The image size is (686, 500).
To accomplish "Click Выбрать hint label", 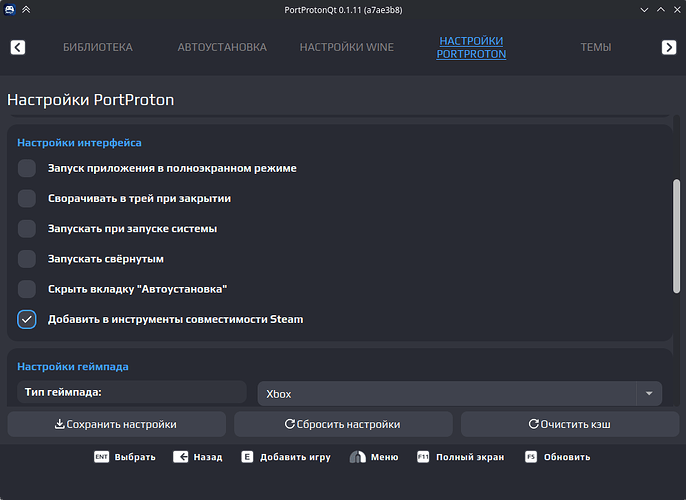I will 135,457.
